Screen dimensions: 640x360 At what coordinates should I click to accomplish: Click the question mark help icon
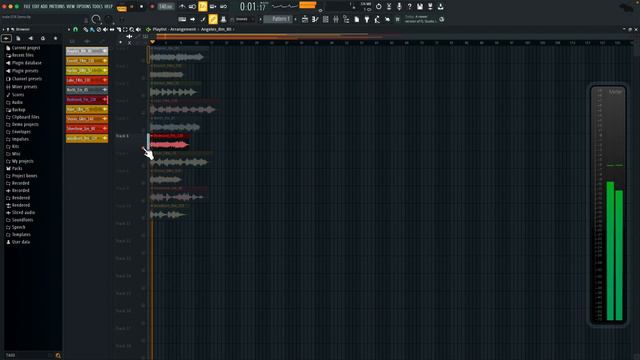(x=409, y=7)
